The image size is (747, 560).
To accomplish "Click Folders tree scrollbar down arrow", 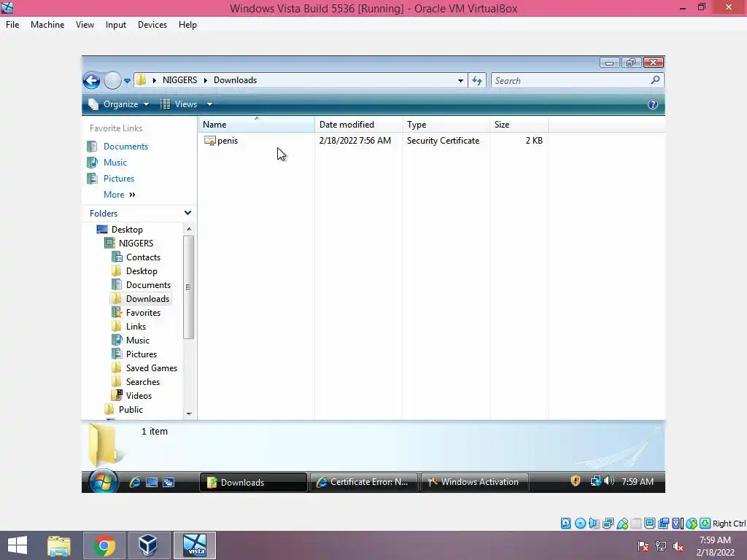I will (x=189, y=414).
